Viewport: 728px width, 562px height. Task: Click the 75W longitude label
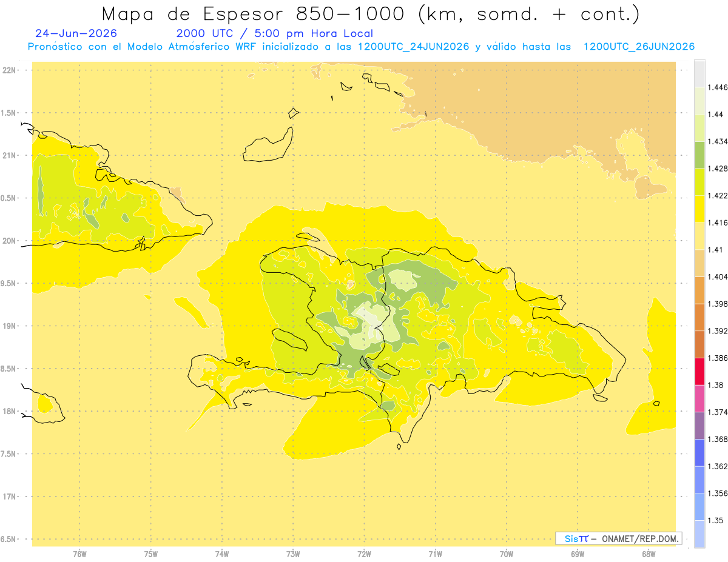[151, 554]
